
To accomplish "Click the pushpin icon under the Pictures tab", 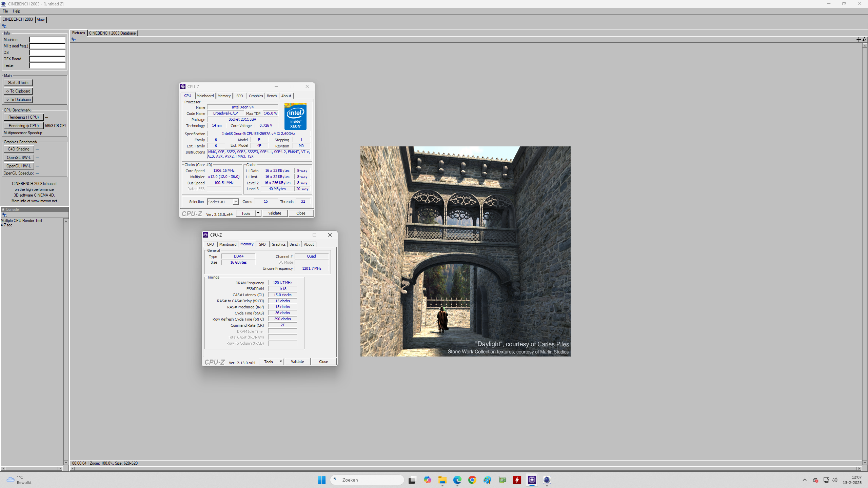I will point(74,40).
